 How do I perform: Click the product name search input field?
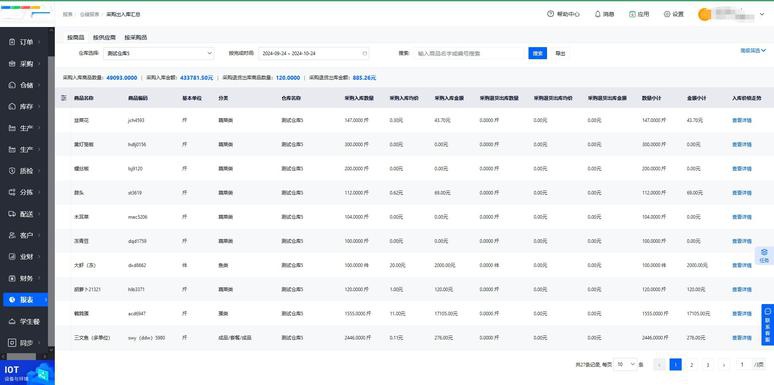(470, 53)
